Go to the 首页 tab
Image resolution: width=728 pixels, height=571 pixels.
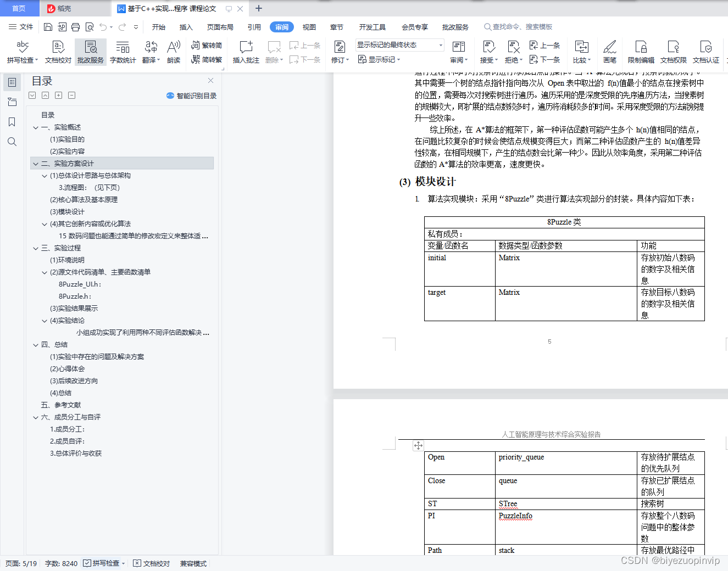tap(19, 8)
